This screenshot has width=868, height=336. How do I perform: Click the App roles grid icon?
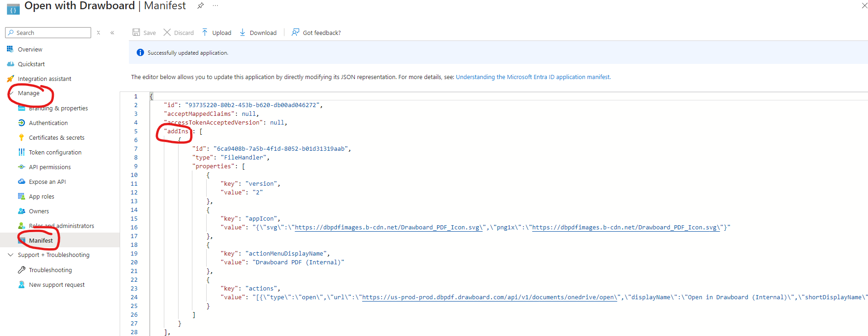tap(21, 196)
